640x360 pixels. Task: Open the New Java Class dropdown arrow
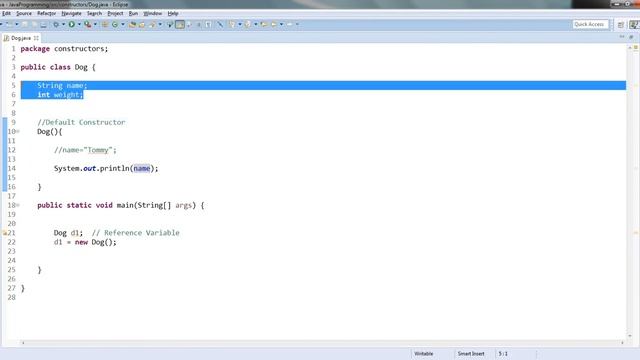122,24
